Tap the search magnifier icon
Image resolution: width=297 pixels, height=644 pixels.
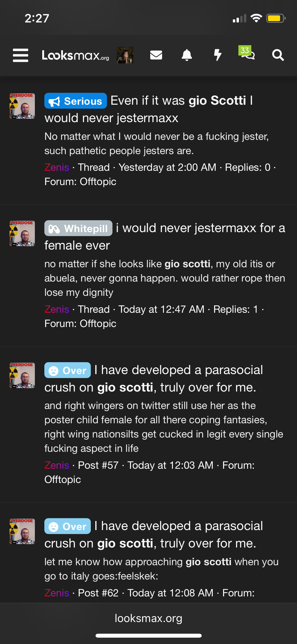[x=278, y=55]
